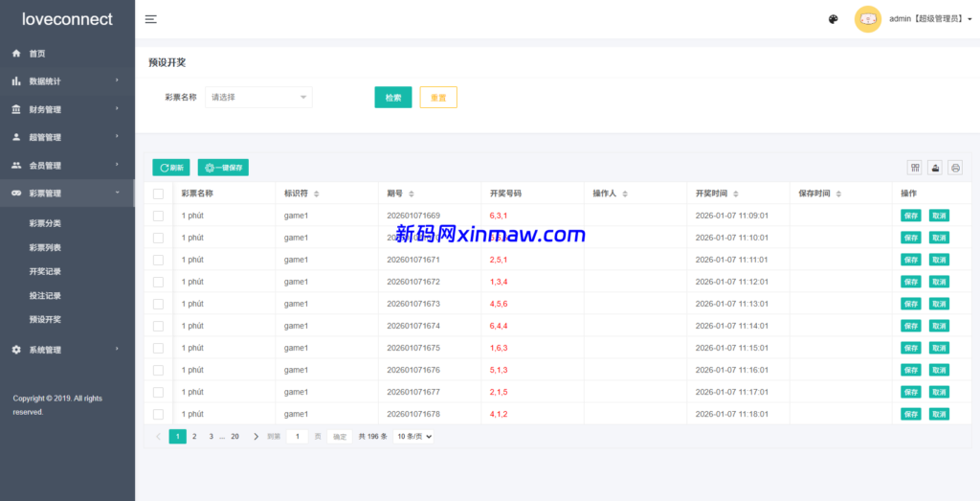Go to 首页 in sidebar
Image resolution: width=980 pixels, height=501 pixels.
point(67,53)
